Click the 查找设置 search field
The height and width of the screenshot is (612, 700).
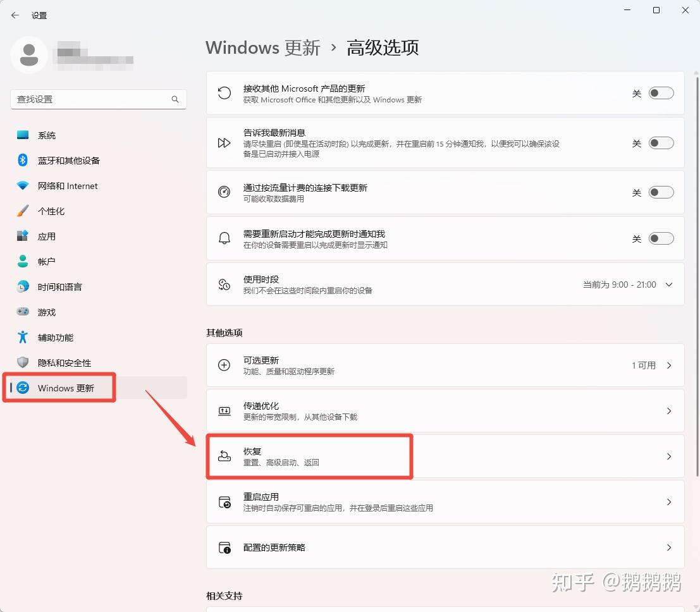(x=98, y=99)
